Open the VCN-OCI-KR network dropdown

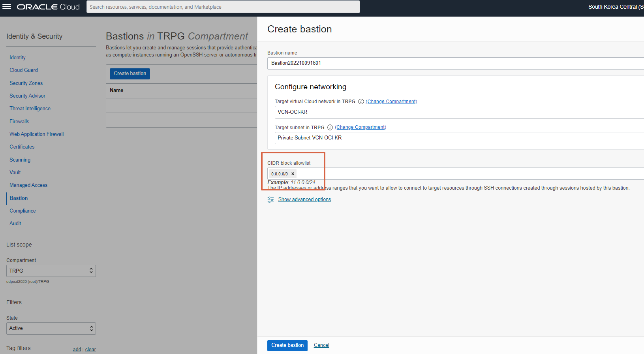point(459,112)
